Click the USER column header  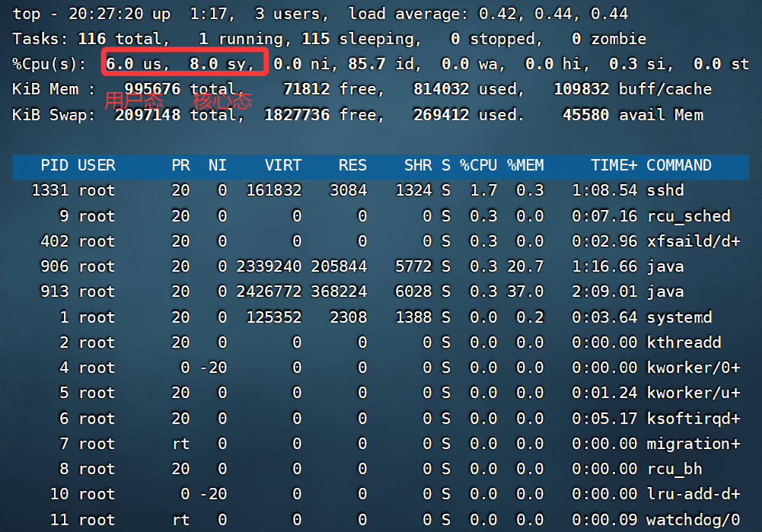[x=97, y=165]
